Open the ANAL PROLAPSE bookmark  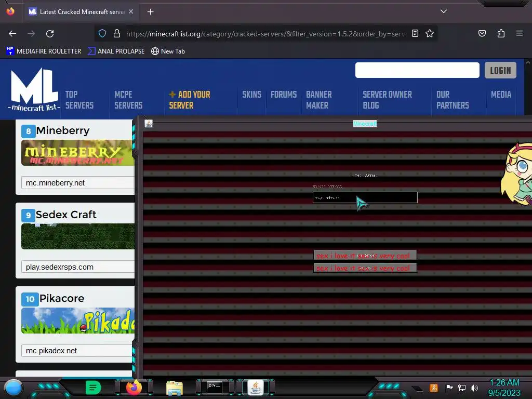click(116, 51)
